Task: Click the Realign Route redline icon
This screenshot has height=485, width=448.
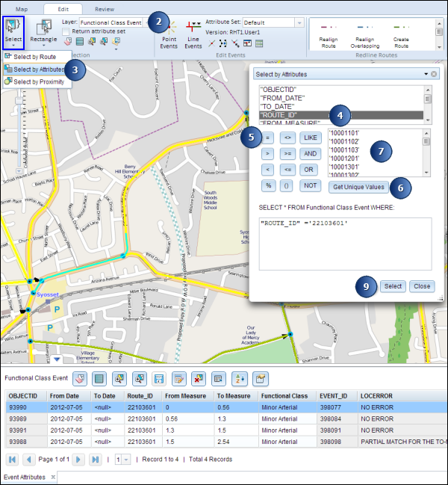Action: coord(329,28)
